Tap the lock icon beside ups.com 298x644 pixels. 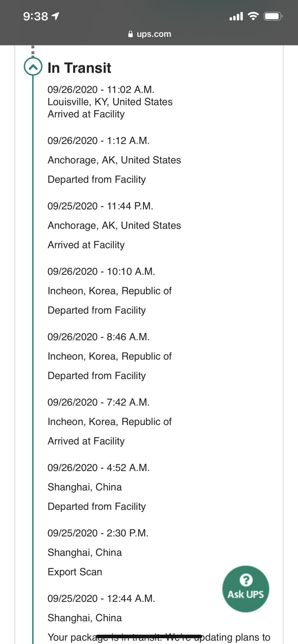pos(130,34)
